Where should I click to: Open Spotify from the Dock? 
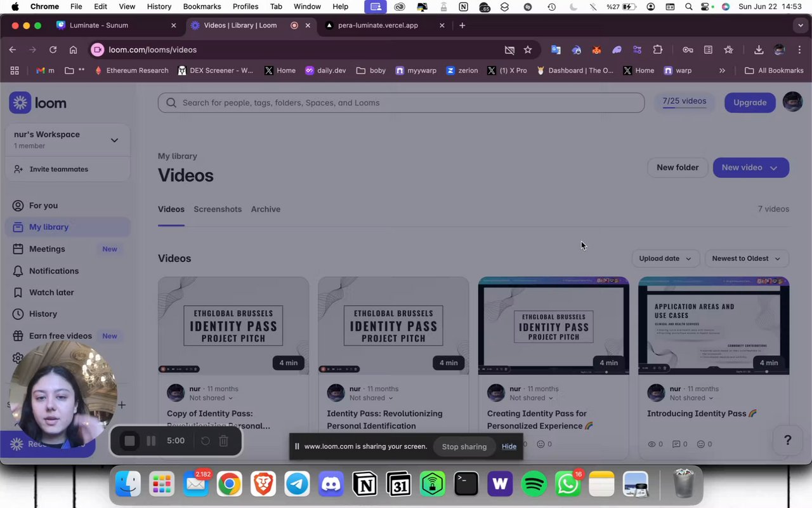point(534,485)
